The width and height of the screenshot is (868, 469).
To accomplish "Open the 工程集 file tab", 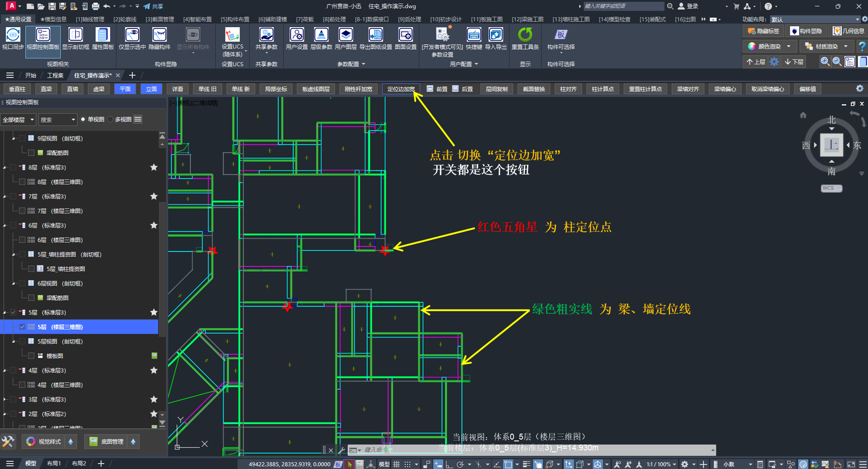I will coord(56,75).
